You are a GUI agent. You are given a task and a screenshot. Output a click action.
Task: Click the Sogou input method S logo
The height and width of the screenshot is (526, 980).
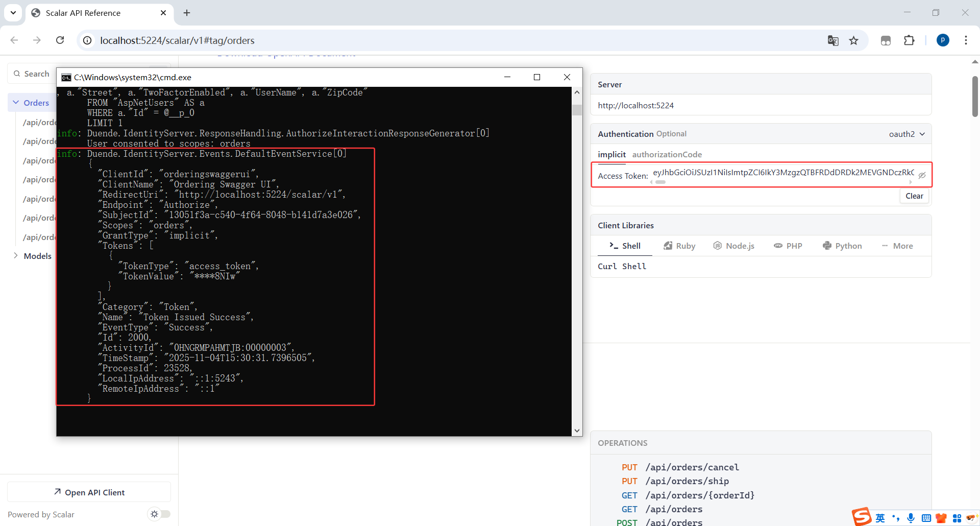(862, 517)
